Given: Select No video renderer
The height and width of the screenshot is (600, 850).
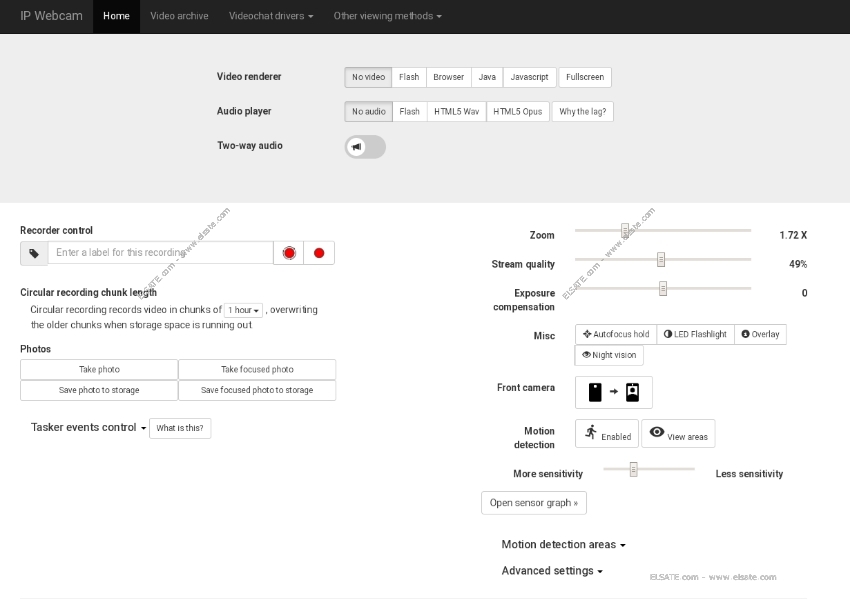Looking at the screenshot, I should pyautogui.click(x=369, y=77).
